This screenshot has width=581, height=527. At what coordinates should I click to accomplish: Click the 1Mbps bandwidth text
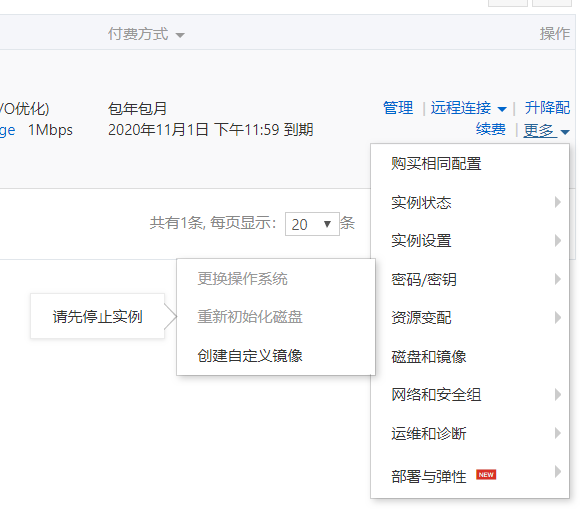click(x=50, y=130)
